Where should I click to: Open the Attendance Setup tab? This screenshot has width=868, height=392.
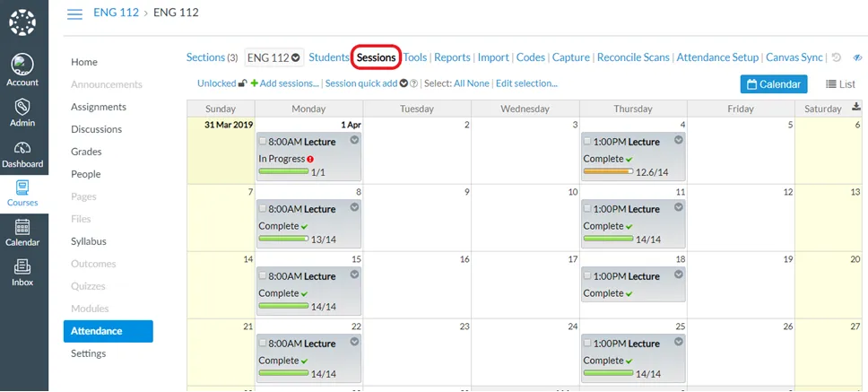coord(717,57)
